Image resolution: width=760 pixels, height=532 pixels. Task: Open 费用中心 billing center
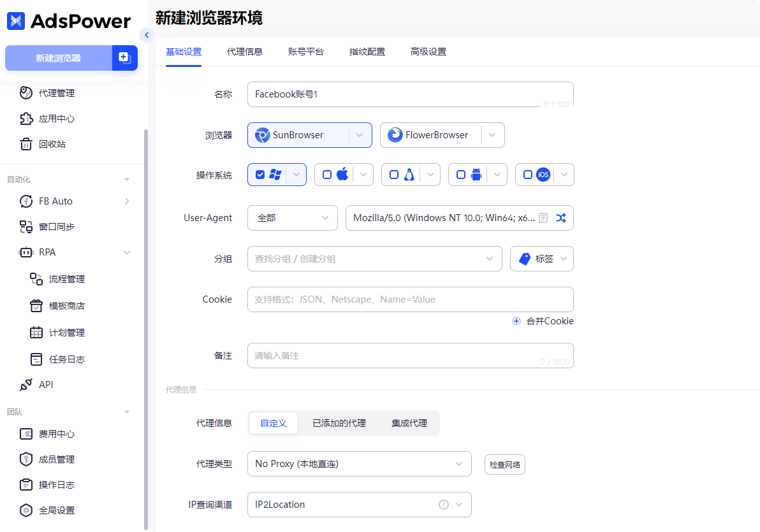(x=47, y=434)
